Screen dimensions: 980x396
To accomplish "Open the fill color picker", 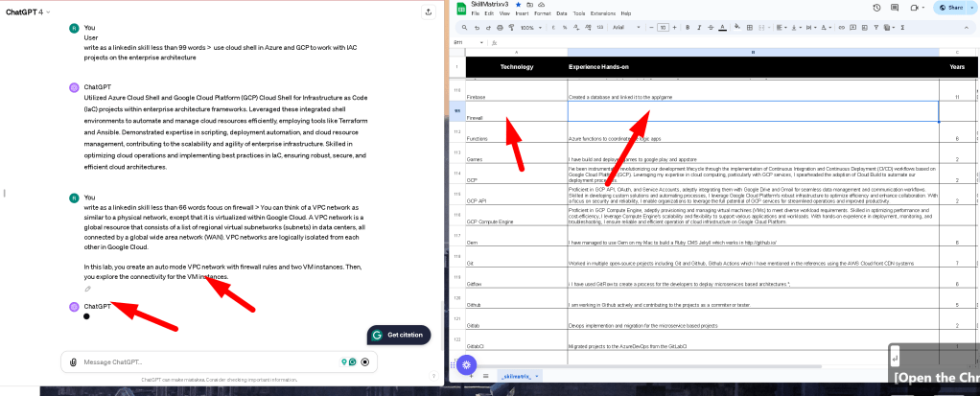I will click(x=737, y=28).
